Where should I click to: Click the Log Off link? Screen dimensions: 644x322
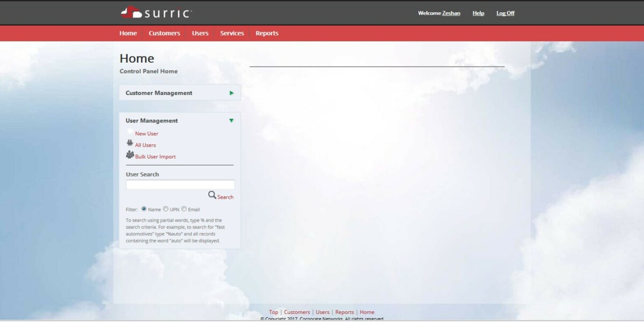(505, 13)
